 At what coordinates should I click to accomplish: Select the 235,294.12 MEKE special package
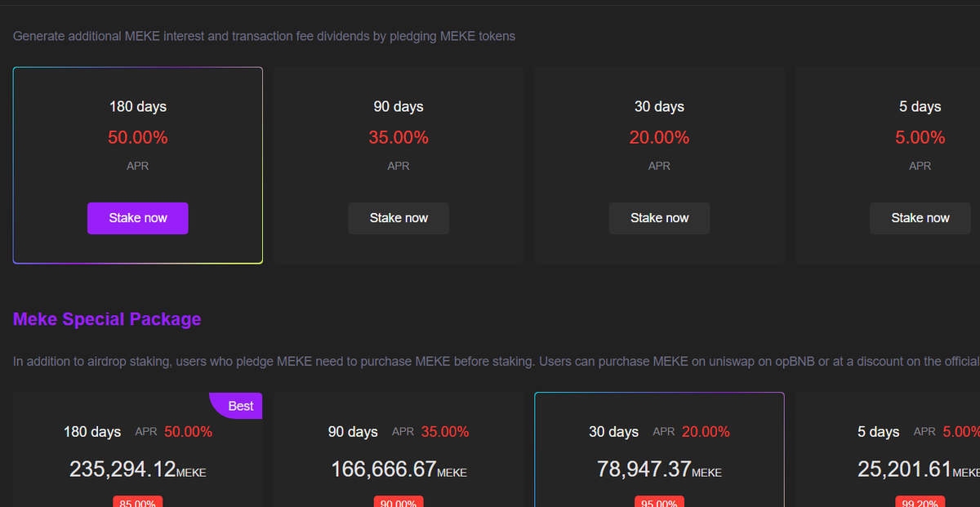(138, 450)
